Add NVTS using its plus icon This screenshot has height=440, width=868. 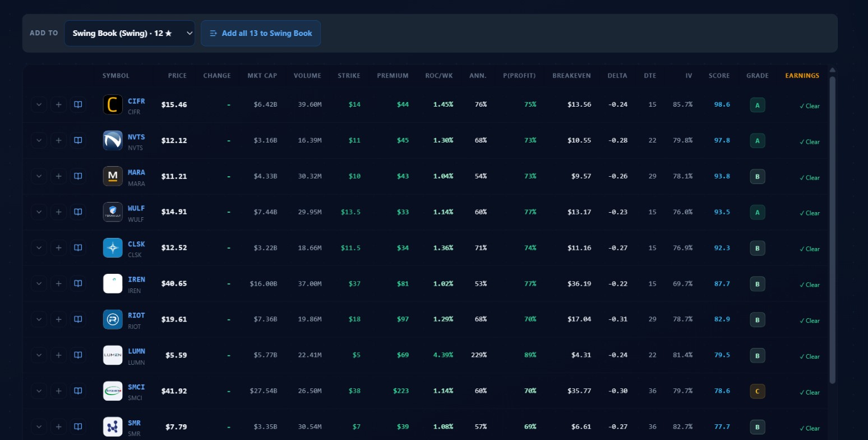[x=58, y=140]
